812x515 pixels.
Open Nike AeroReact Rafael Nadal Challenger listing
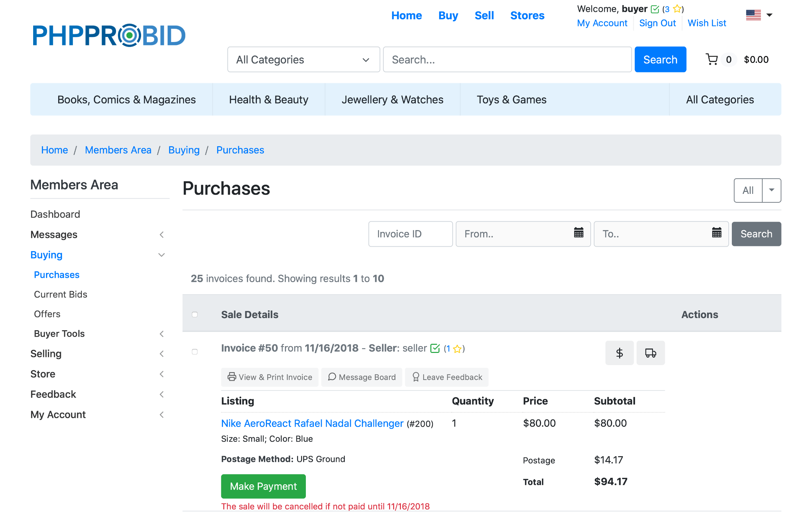click(312, 423)
